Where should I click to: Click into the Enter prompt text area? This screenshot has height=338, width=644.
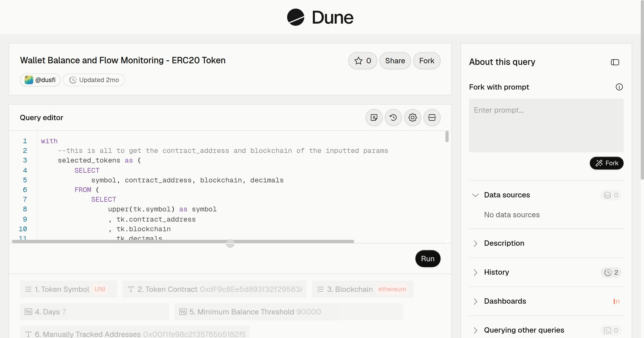(546, 126)
